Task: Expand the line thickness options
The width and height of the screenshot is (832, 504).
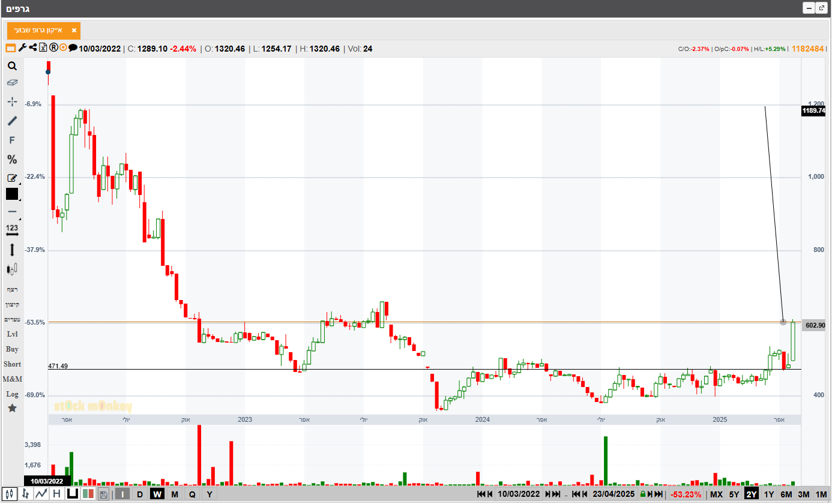Action: tap(19, 218)
